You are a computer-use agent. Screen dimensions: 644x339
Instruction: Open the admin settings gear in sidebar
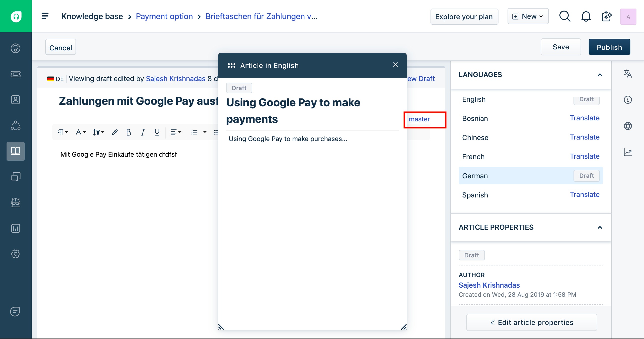(x=16, y=254)
